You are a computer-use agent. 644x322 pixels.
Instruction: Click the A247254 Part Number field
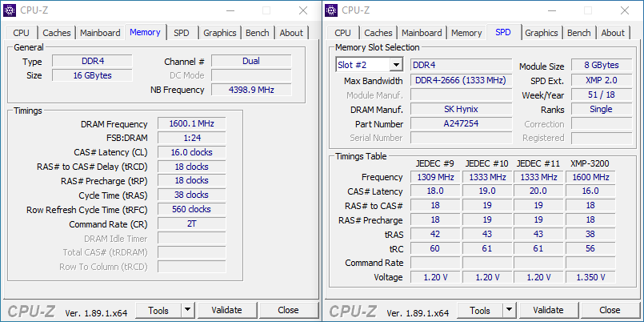462,123
